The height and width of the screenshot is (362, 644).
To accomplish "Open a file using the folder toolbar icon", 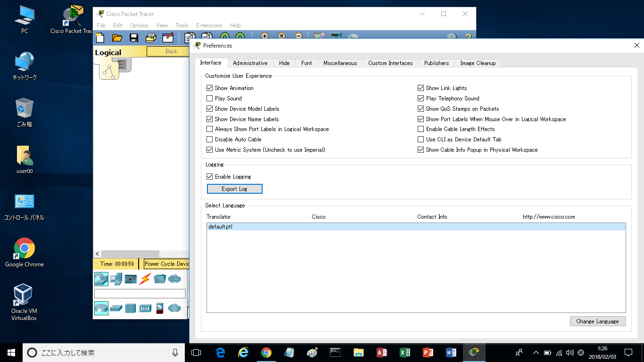I will (x=117, y=38).
